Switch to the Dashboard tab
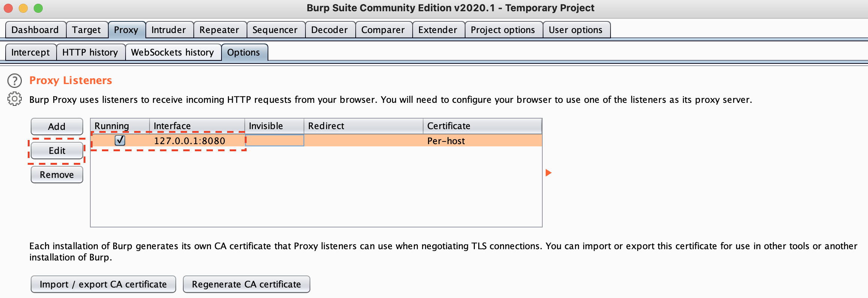The height and width of the screenshot is (298, 868). [x=35, y=30]
